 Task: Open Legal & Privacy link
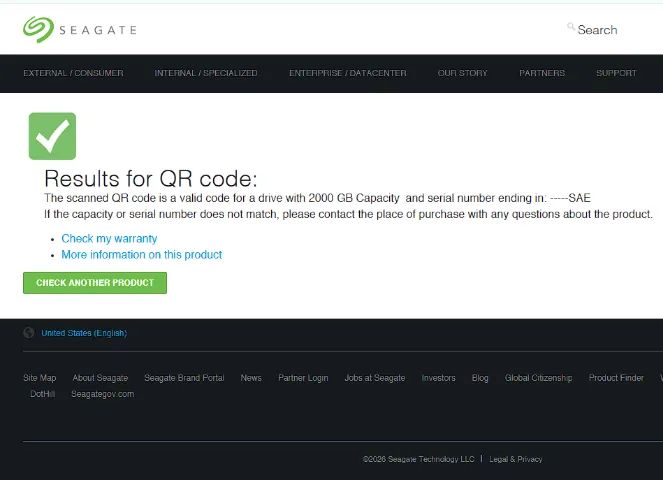pos(516,459)
